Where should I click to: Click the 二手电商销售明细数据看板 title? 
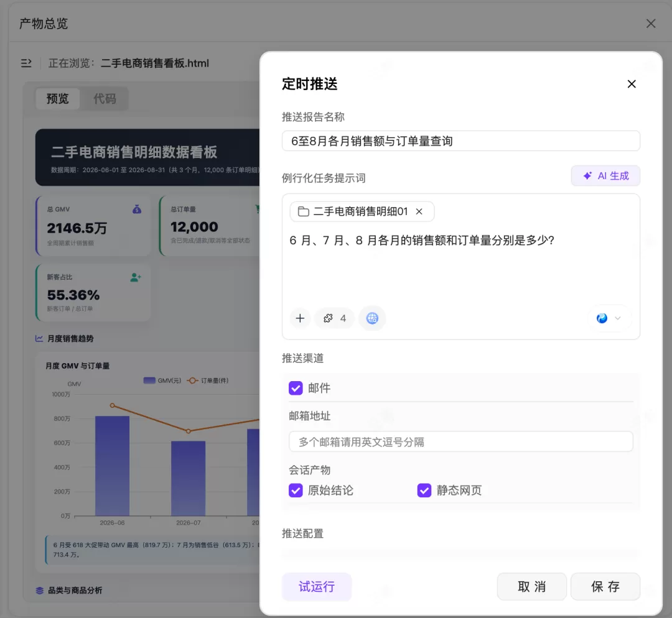134,152
